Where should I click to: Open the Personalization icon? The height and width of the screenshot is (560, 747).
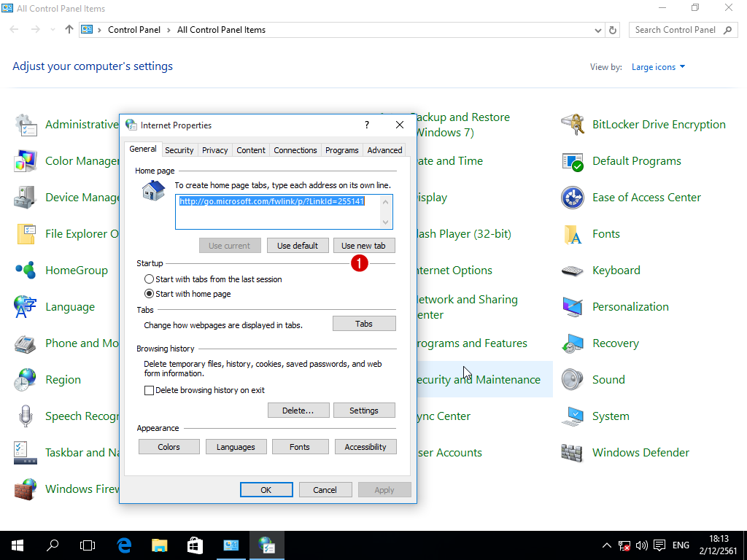point(573,307)
